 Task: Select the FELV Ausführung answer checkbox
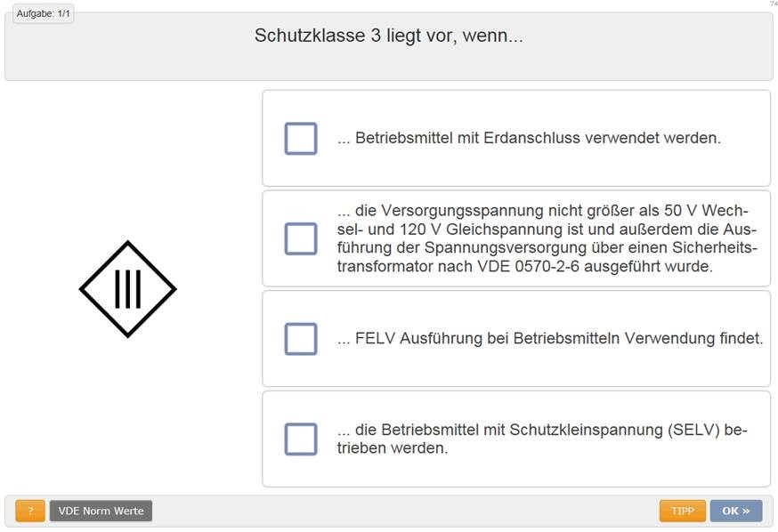coord(300,339)
